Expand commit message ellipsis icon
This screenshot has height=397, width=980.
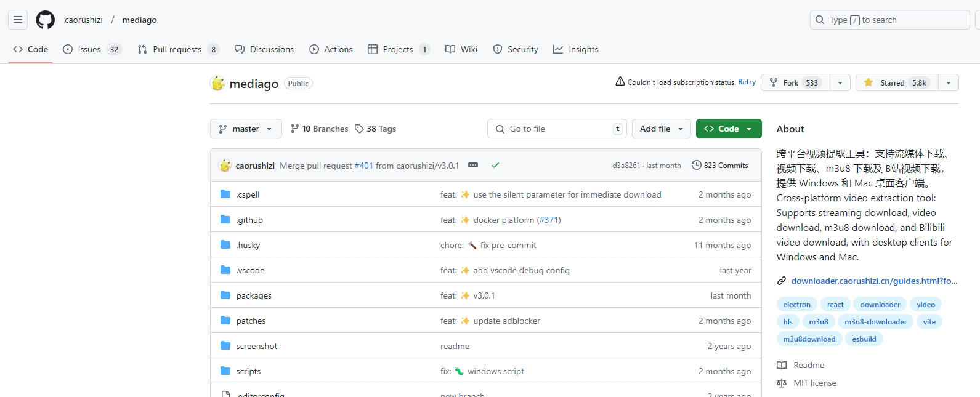coord(473,165)
